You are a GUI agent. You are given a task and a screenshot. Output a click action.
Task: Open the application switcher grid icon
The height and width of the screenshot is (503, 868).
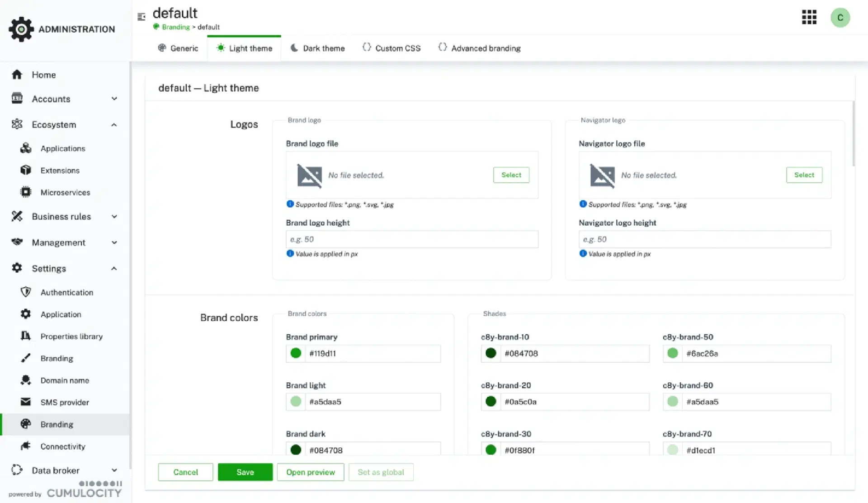pyautogui.click(x=809, y=17)
